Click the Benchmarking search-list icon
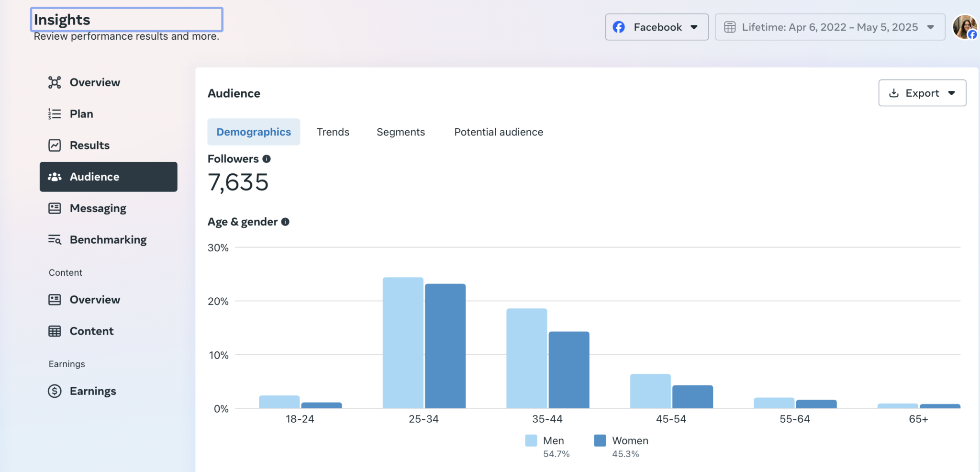980x472 pixels. pyautogui.click(x=55, y=239)
